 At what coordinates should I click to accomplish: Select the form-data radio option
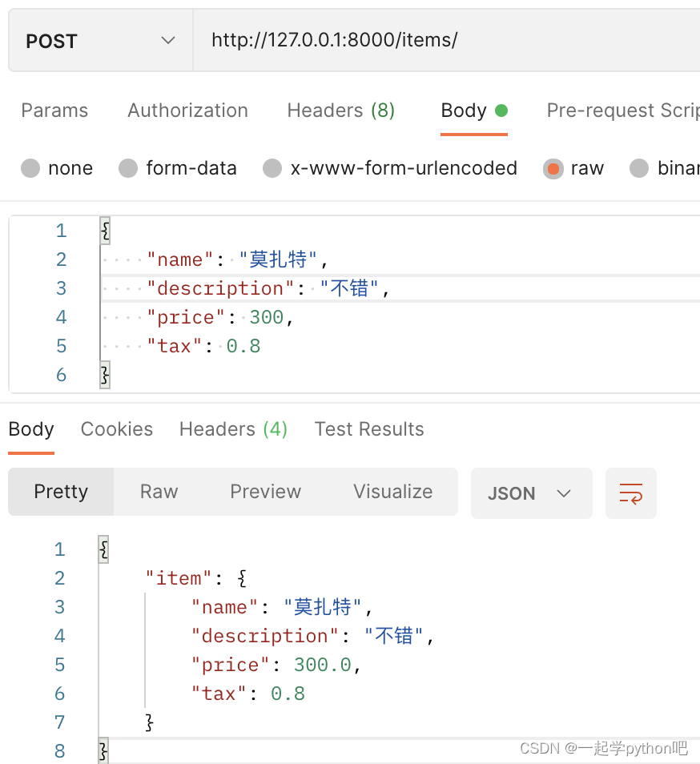pyautogui.click(x=128, y=168)
